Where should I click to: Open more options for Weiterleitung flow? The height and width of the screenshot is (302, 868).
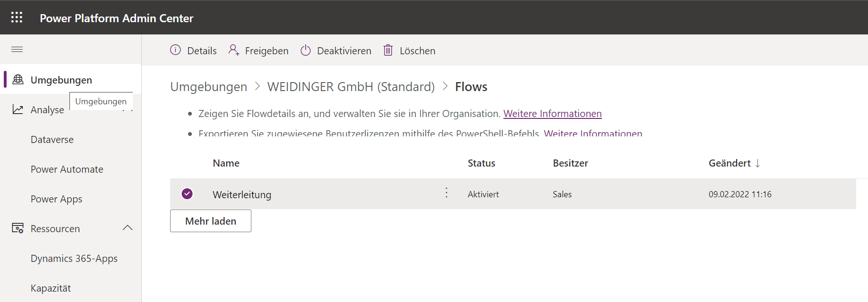447,193
